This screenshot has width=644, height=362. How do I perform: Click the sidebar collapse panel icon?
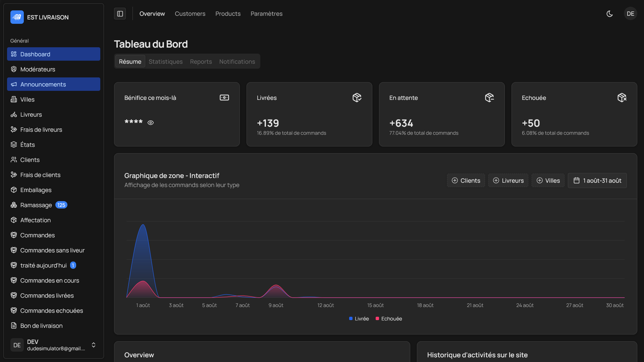(x=120, y=14)
